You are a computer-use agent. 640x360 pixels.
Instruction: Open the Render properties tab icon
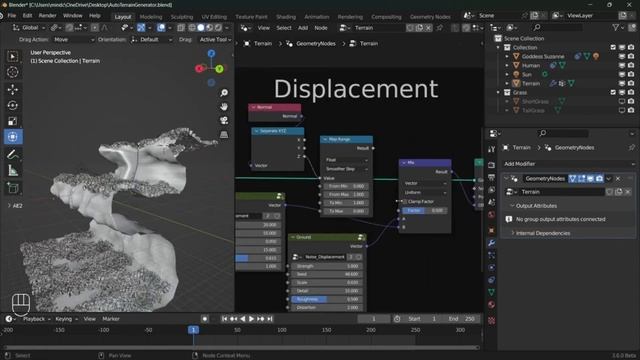point(491,165)
